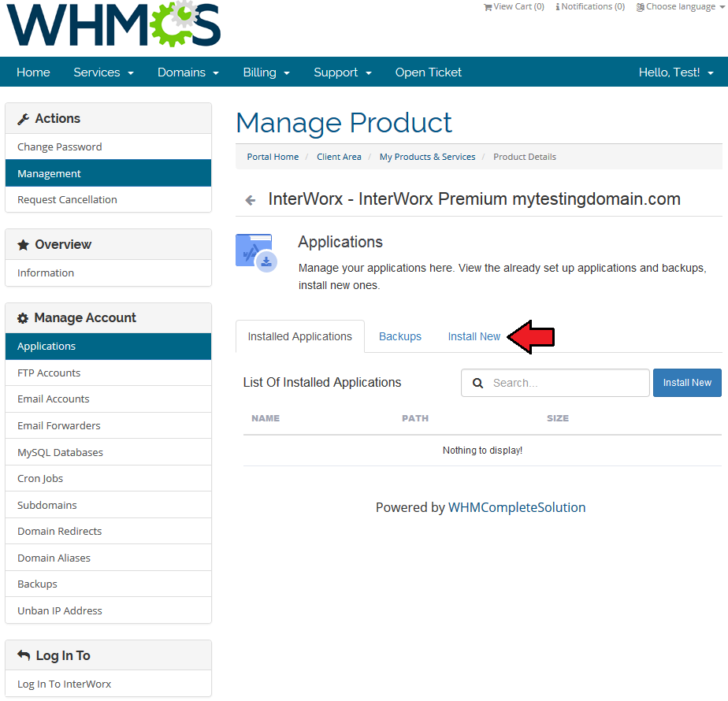Open Notifications (0) link
This screenshot has width=728, height=701.
click(x=590, y=7)
